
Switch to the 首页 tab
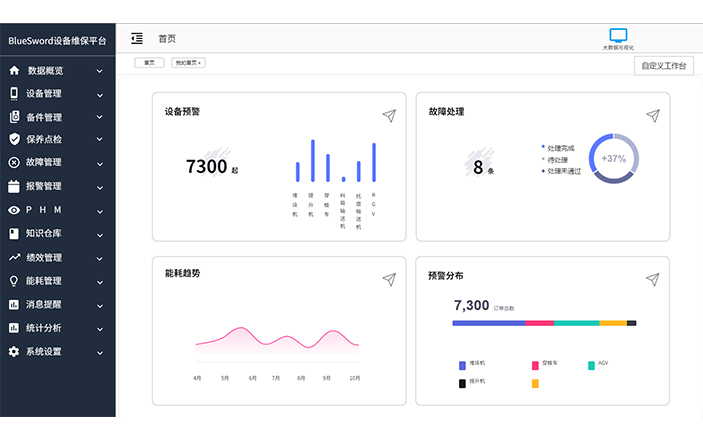pyautogui.click(x=149, y=62)
